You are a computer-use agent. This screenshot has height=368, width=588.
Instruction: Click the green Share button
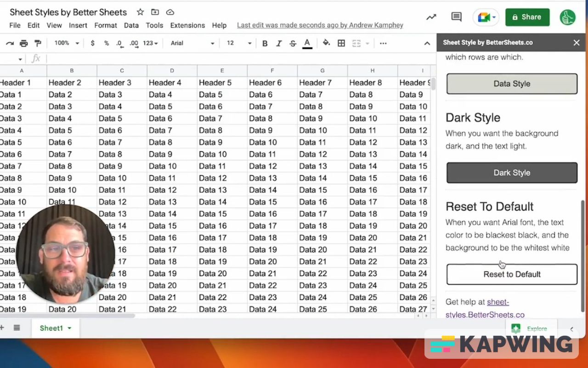pos(527,17)
